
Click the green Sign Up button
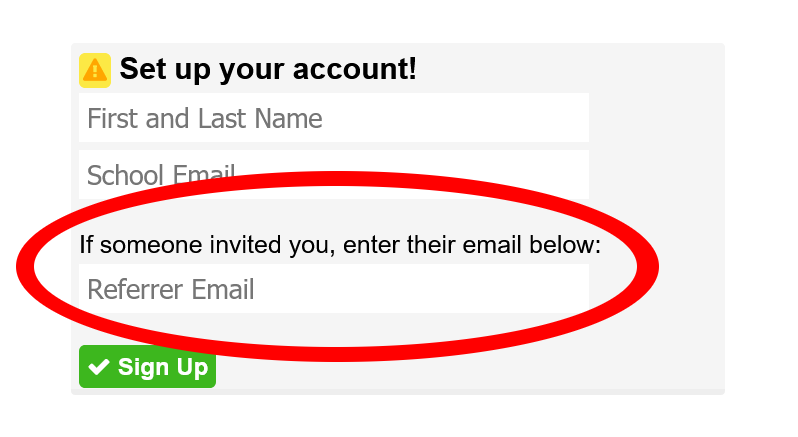147,366
